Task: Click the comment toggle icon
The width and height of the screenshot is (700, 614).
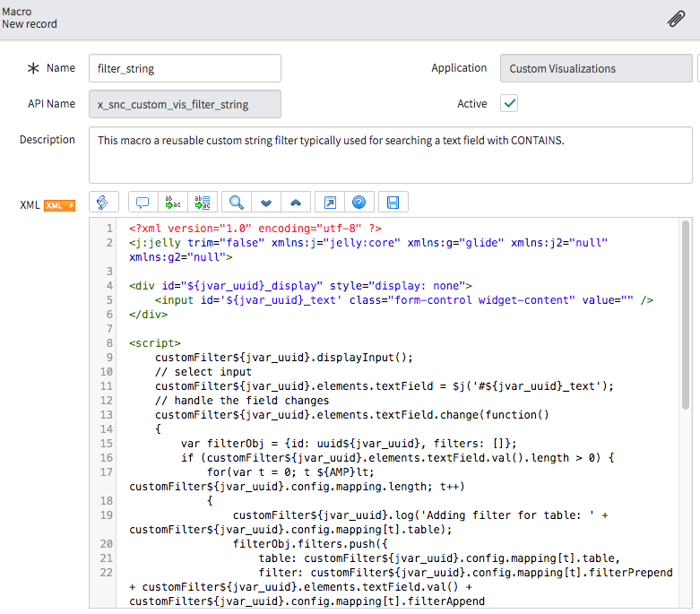Action: [x=141, y=202]
